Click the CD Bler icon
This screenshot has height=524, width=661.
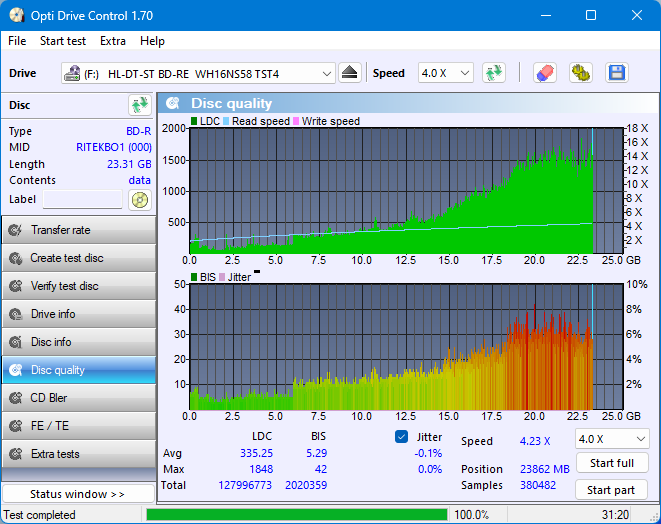pyautogui.click(x=16, y=398)
